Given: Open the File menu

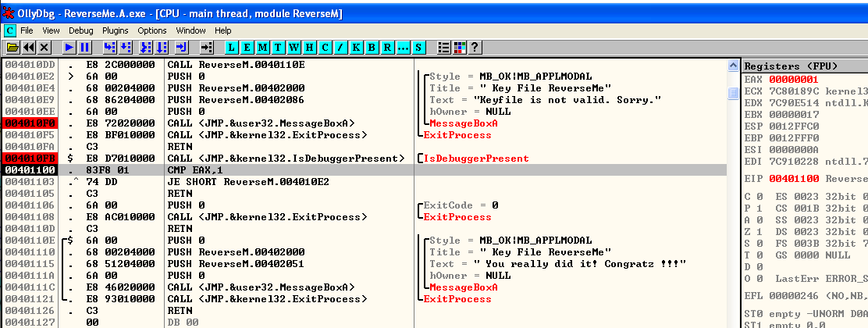Looking at the screenshot, I should [27, 30].
